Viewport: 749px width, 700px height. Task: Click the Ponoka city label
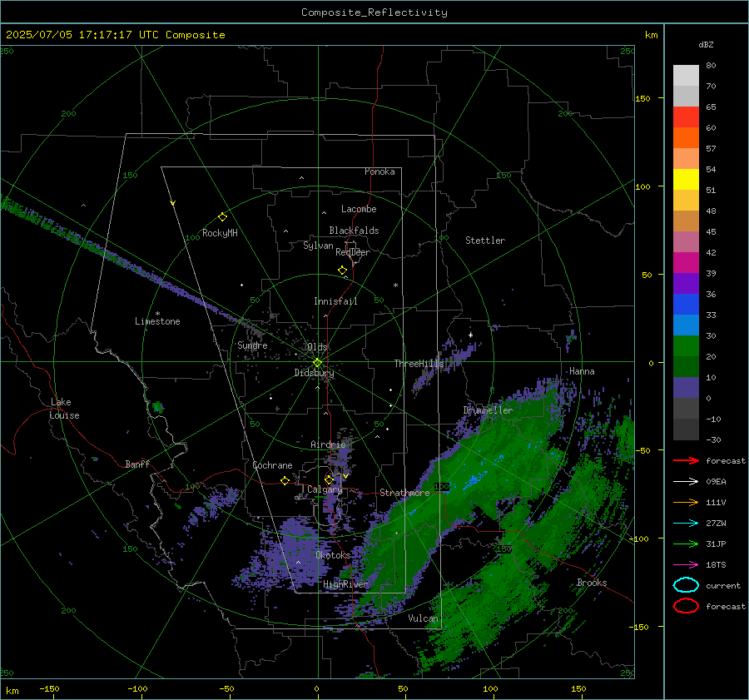tap(379, 171)
